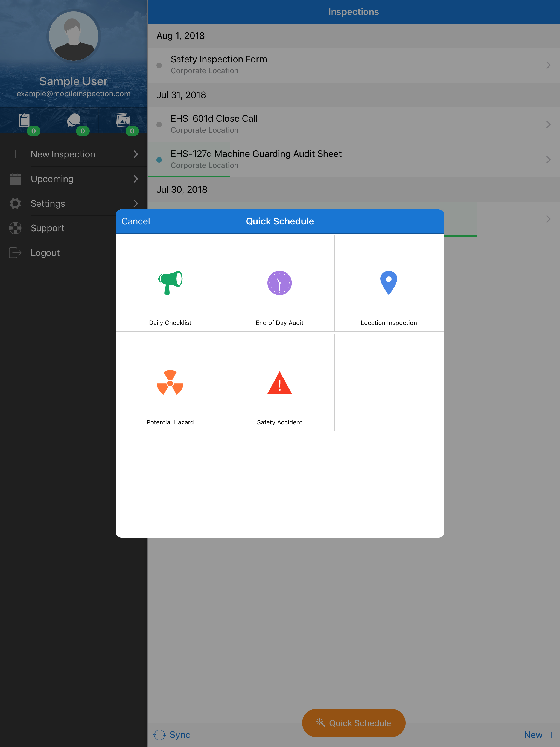Screen dimensions: 560x747
Task: Cancel the Quick Schedule dialog
Action: (x=135, y=221)
